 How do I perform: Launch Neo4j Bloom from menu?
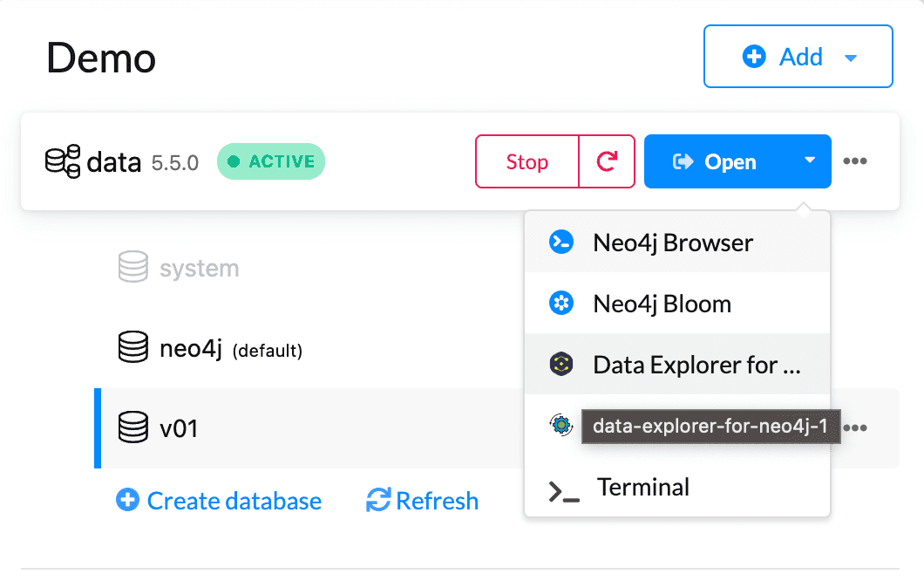pos(677,304)
